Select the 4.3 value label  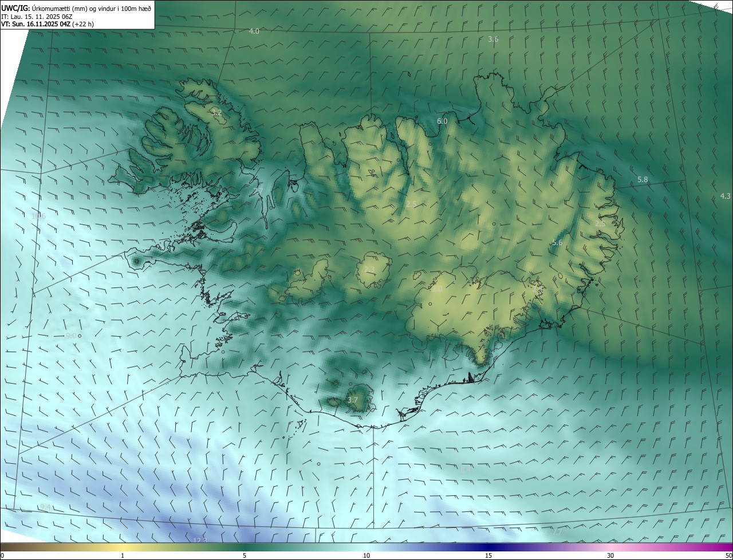point(725,196)
